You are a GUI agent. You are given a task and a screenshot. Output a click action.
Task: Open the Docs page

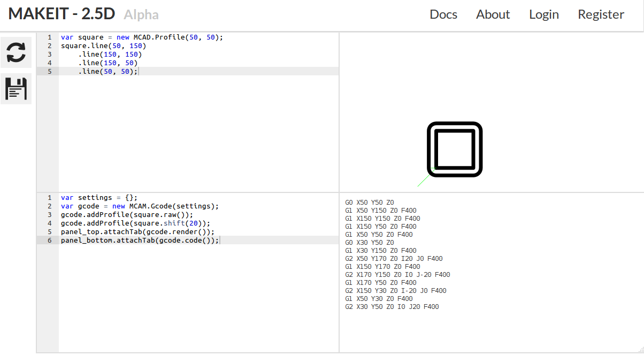coord(443,15)
